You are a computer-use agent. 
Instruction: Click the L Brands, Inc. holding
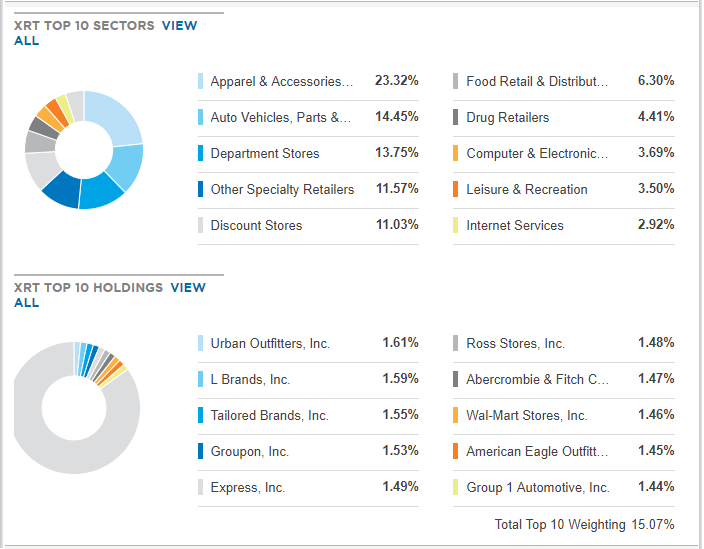tap(250, 379)
